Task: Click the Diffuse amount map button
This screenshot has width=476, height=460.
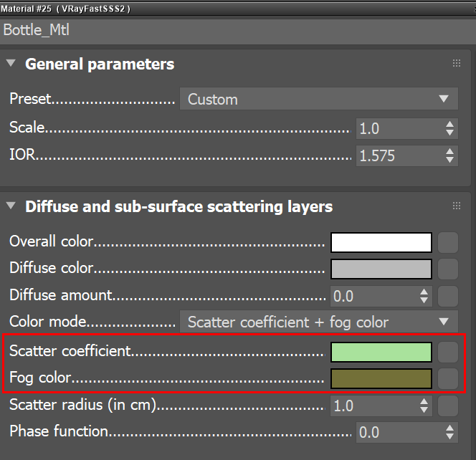Action: tap(448, 295)
